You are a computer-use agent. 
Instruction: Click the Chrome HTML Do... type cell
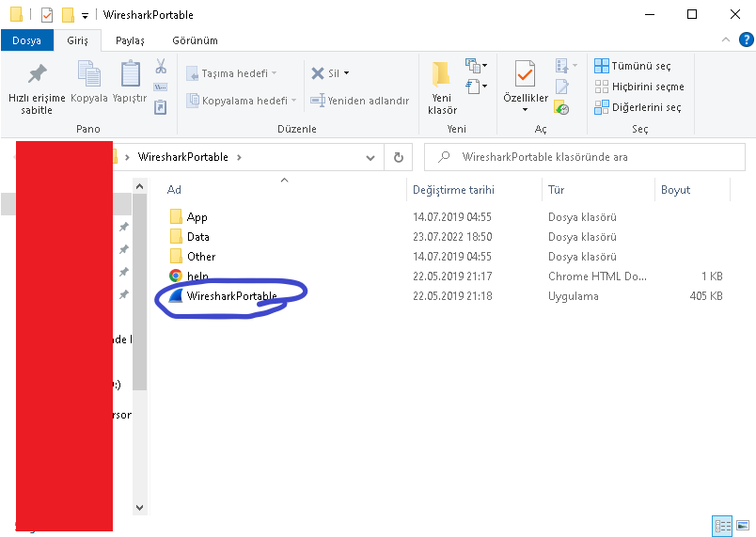pos(597,276)
